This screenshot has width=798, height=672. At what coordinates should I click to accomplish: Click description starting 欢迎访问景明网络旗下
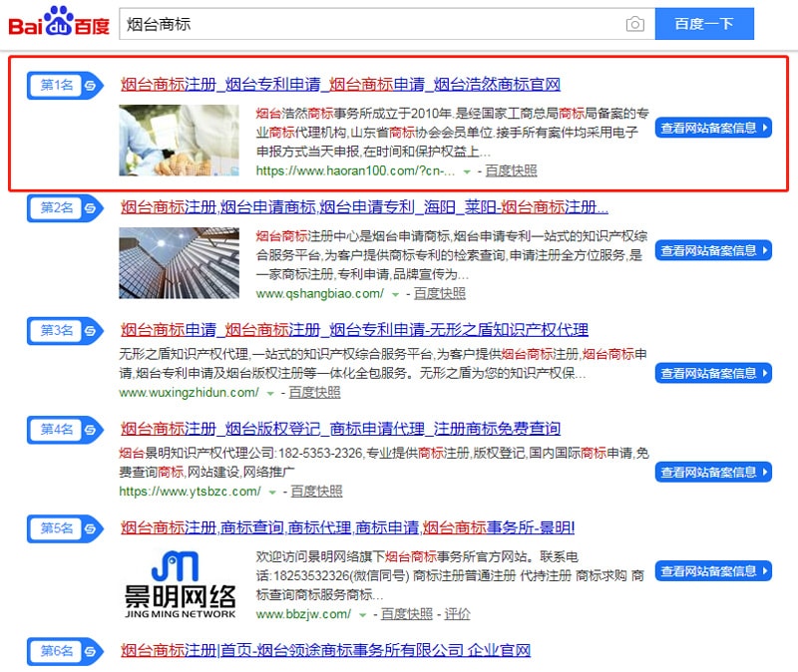pyautogui.click(x=450, y=576)
